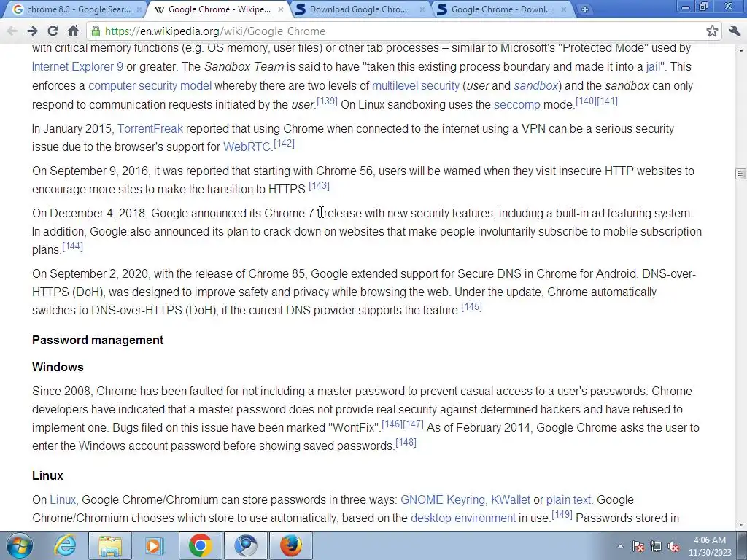
Task: Open the browser home page icon
Action: (73, 31)
